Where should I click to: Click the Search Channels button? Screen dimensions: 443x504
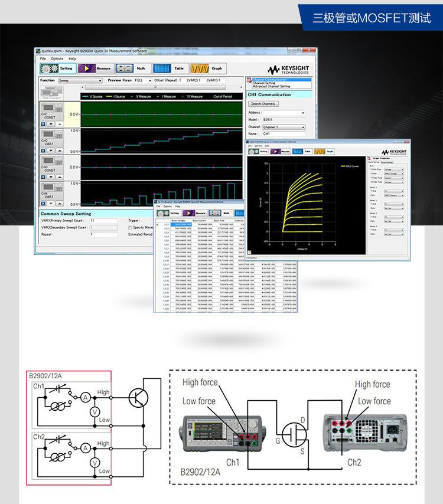coord(263,103)
